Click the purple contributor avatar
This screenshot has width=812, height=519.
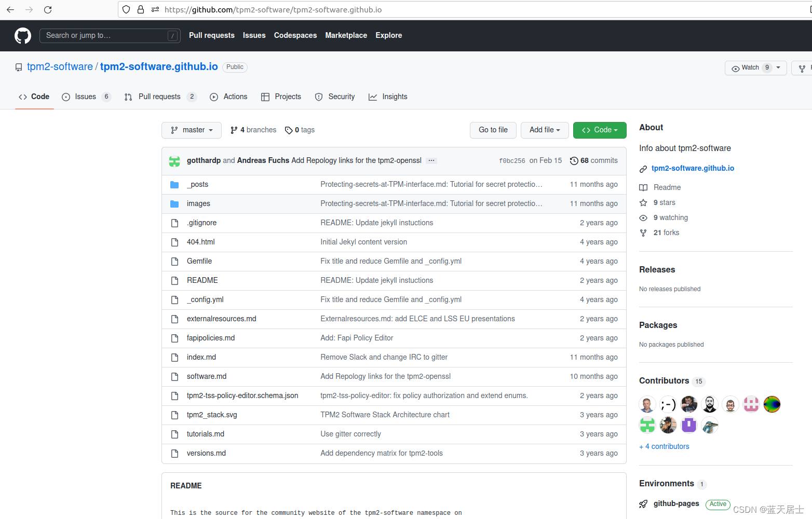click(689, 425)
